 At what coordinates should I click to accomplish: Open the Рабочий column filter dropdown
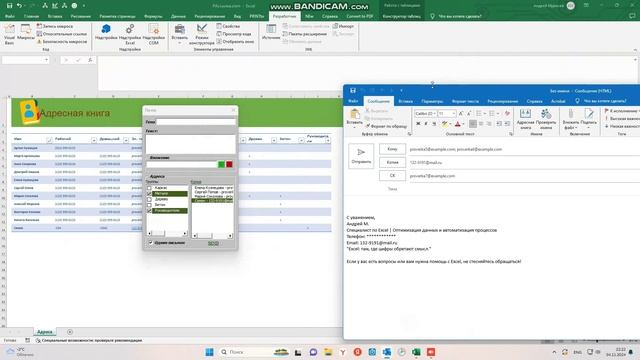pyautogui.click(x=94, y=140)
